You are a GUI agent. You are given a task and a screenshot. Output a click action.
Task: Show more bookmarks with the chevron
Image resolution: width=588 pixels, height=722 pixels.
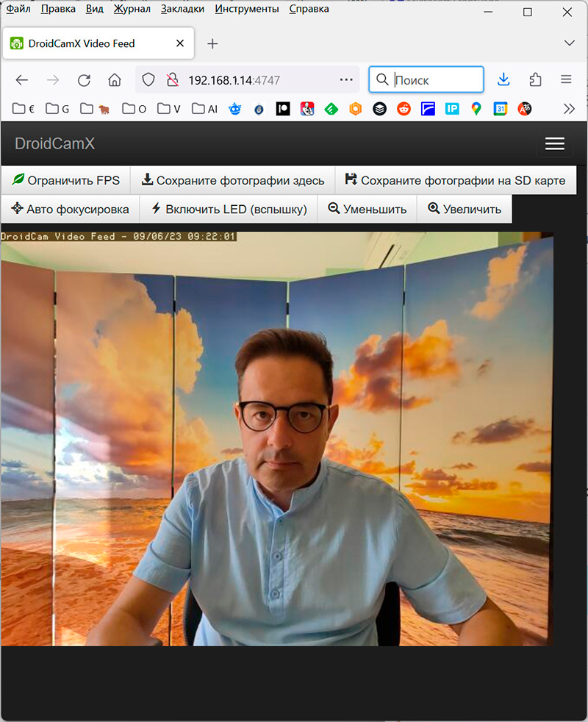(569, 109)
